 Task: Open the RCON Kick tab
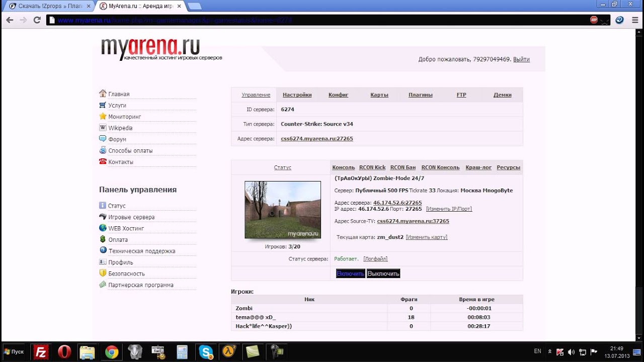372,167
